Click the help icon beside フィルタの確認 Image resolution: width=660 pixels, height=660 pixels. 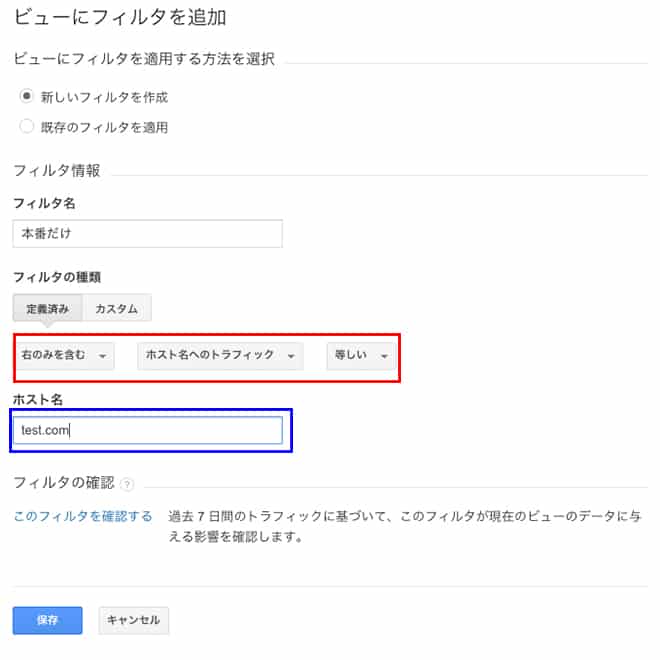[127, 484]
